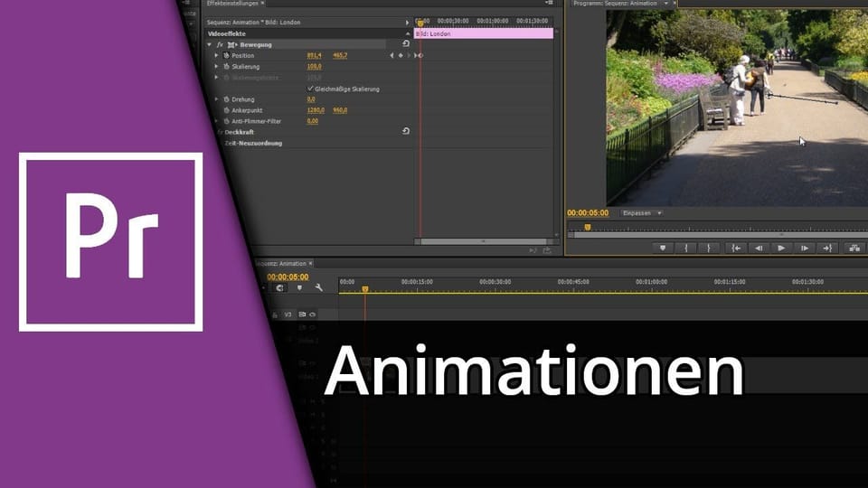
Task: Add marker in the timeline panel
Action: coord(299,287)
